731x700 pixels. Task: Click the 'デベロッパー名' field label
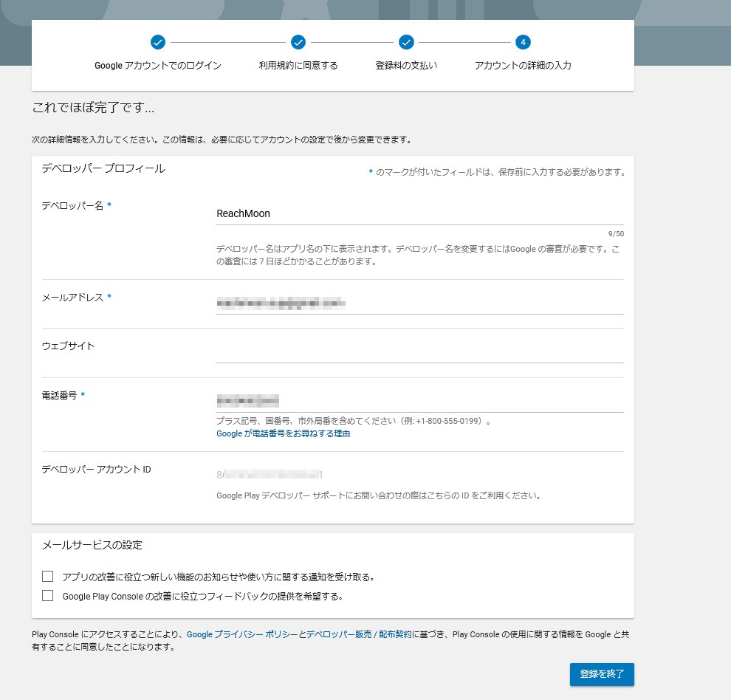[x=72, y=206]
